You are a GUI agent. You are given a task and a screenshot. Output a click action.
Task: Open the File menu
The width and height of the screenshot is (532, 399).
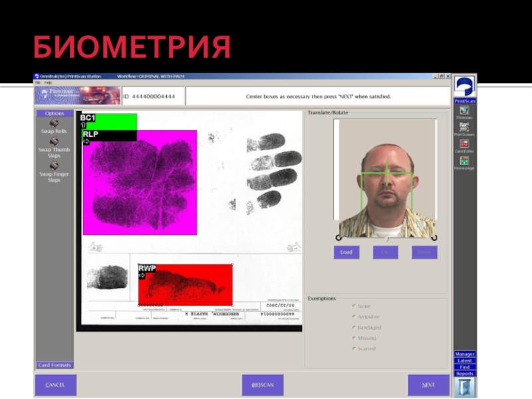click(38, 82)
